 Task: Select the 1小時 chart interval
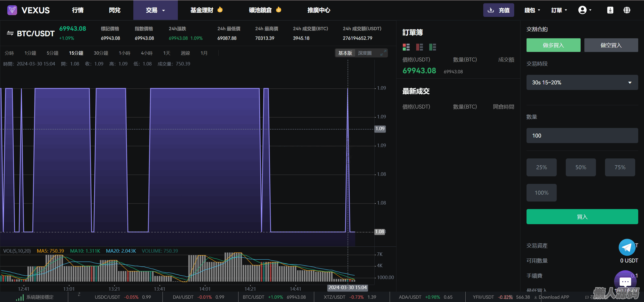125,53
